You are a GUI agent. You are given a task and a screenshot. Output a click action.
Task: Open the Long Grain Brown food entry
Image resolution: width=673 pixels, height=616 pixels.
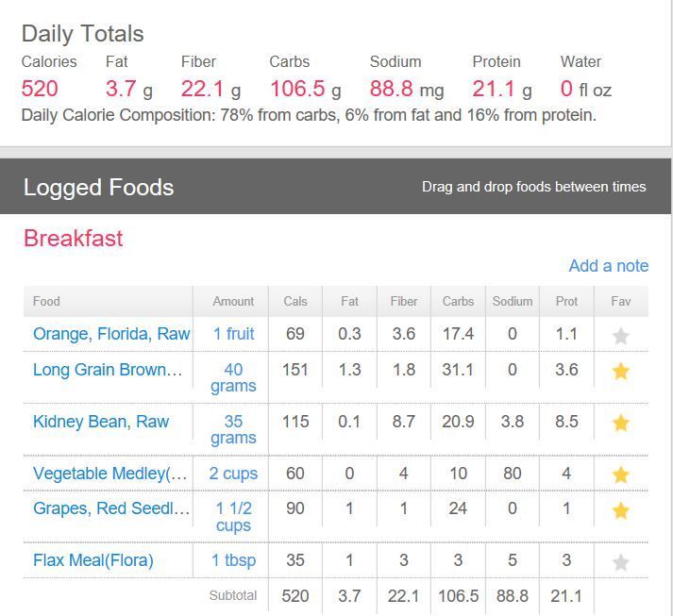point(108,370)
